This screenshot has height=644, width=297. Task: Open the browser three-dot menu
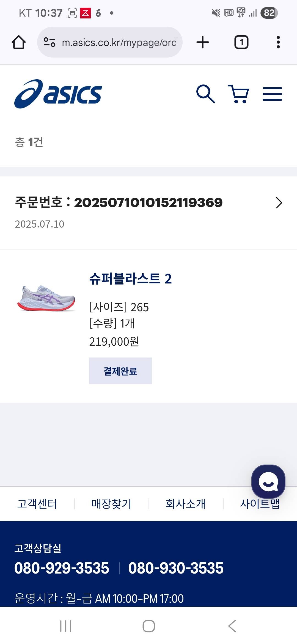(x=278, y=42)
